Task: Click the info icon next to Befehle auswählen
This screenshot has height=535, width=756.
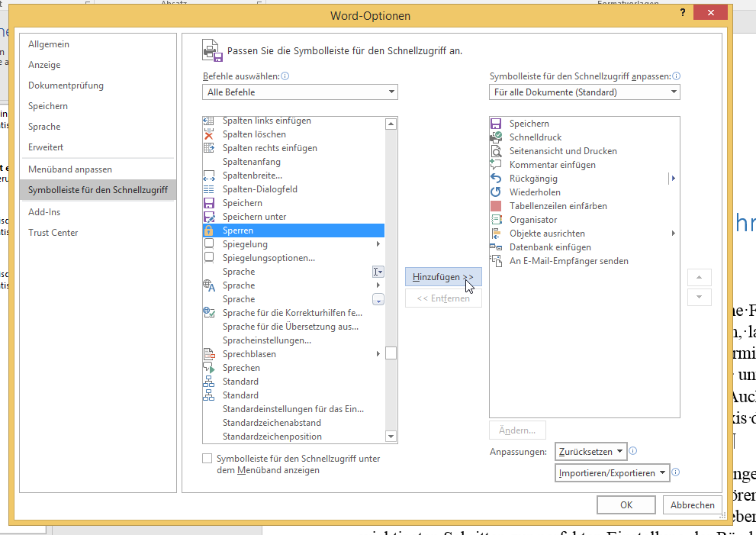Action: (285, 76)
